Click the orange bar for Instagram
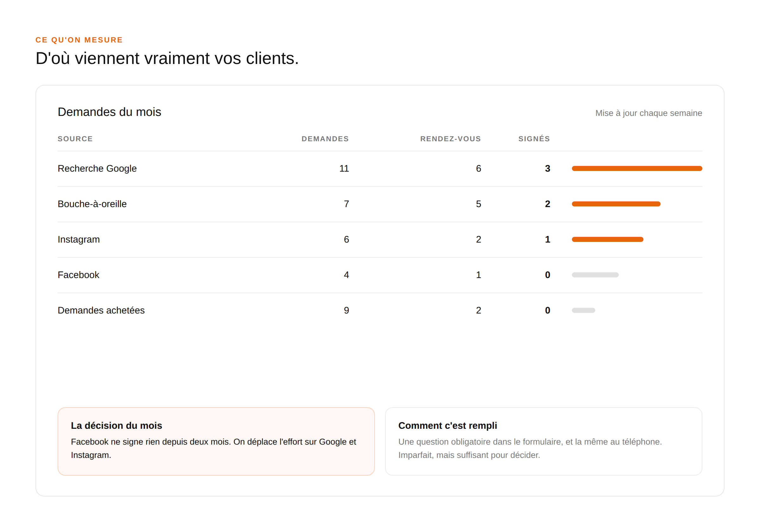 [607, 239]
